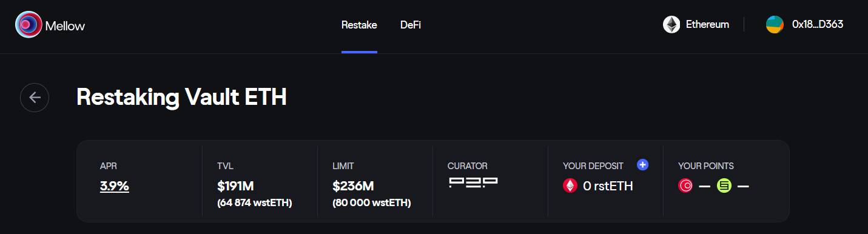Click the $236M limit value
This screenshot has height=234, width=868.
[353, 186]
